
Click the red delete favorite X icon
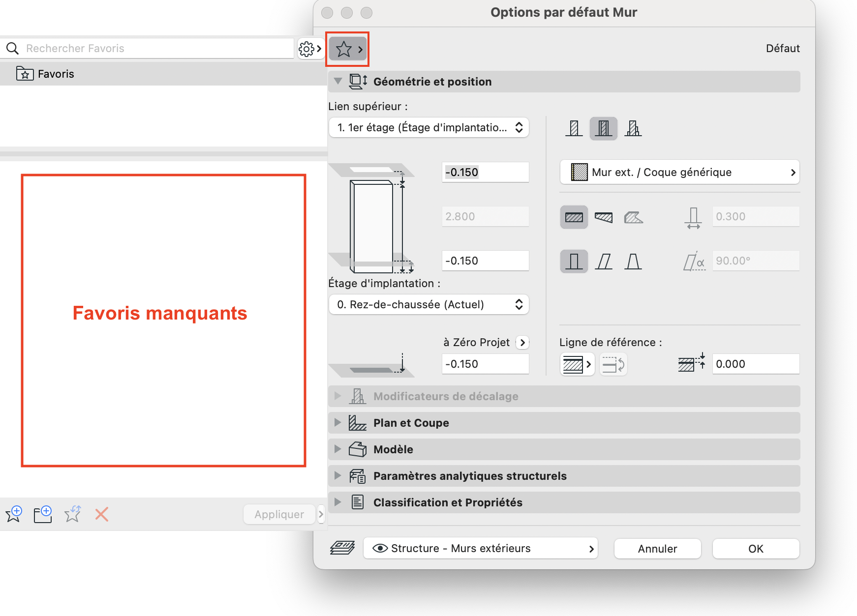click(x=102, y=514)
